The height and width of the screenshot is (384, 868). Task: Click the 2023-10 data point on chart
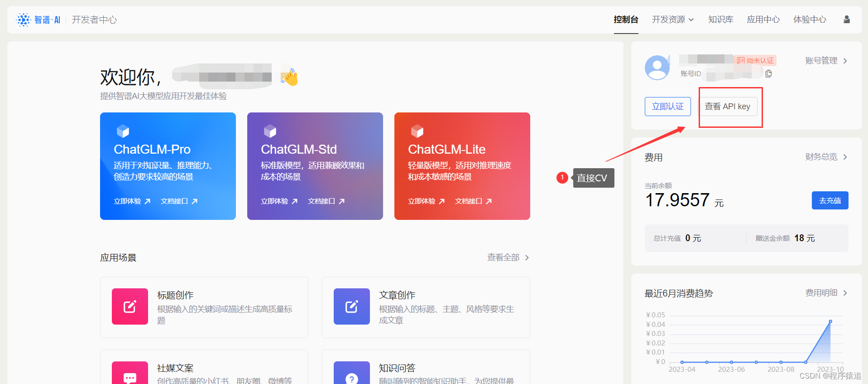tap(830, 321)
